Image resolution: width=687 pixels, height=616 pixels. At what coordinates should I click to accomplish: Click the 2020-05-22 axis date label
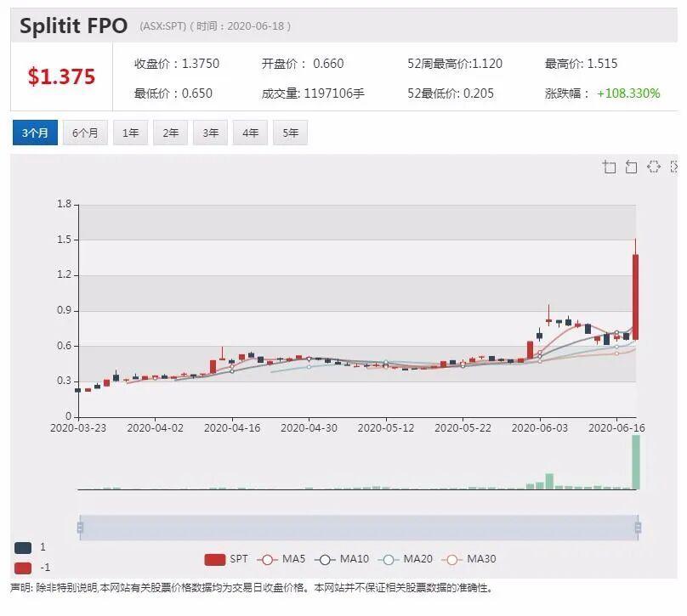(x=463, y=428)
